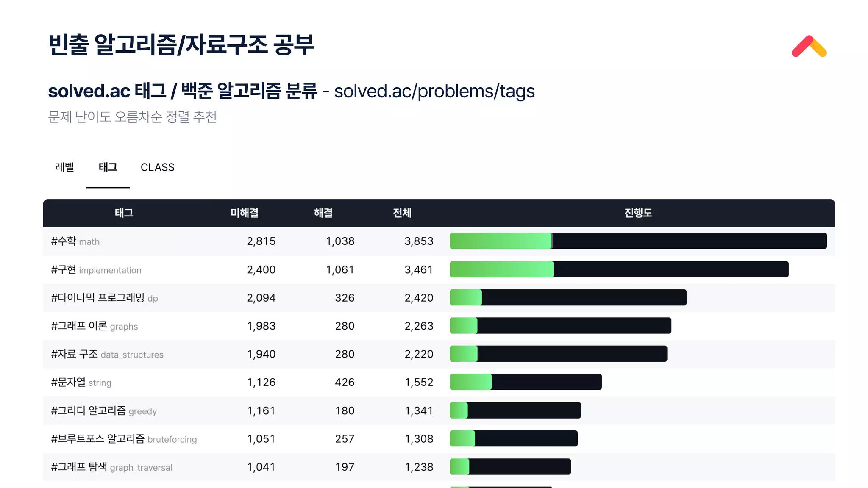This screenshot has width=868, height=488.
Task: Click the math row progress bar
Action: [638, 241]
